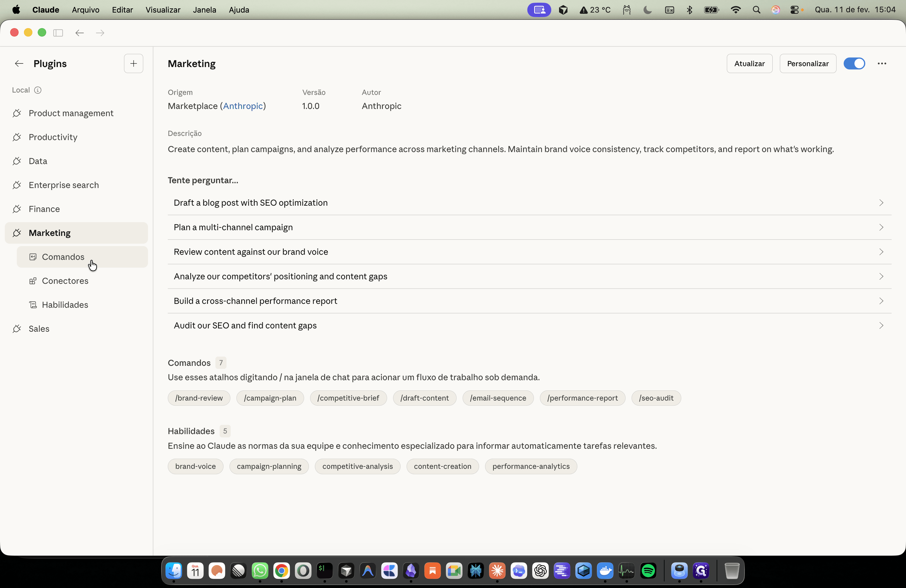This screenshot has height=588, width=906.
Task: Select the Sales plugin
Action: coord(76,329)
